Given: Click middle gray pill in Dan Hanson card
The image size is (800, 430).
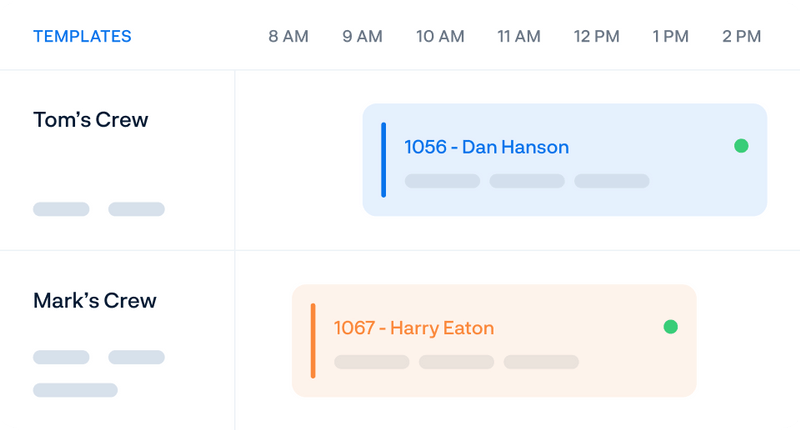Looking at the screenshot, I should coord(527,181).
